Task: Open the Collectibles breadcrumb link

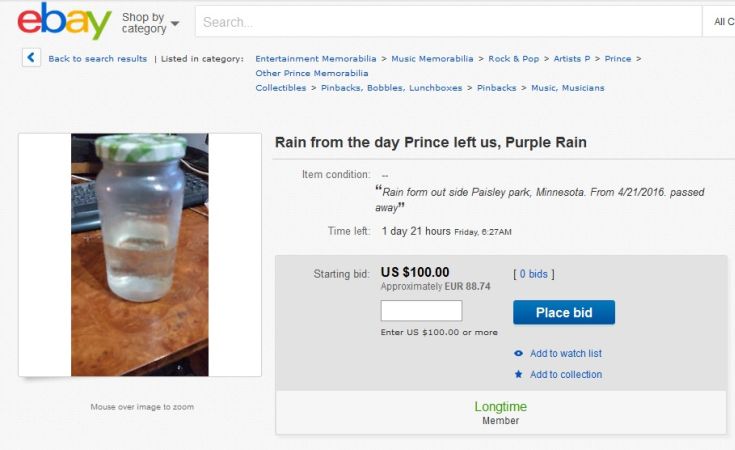Action: tap(281, 88)
